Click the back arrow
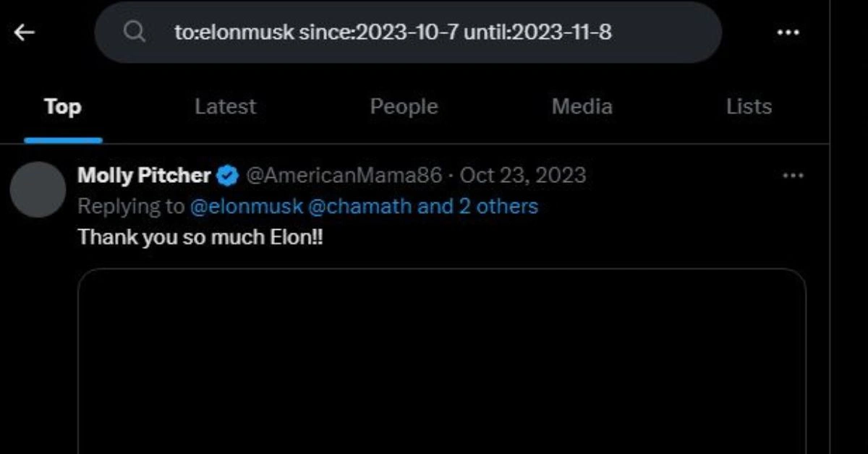The height and width of the screenshot is (454, 868). point(25,33)
